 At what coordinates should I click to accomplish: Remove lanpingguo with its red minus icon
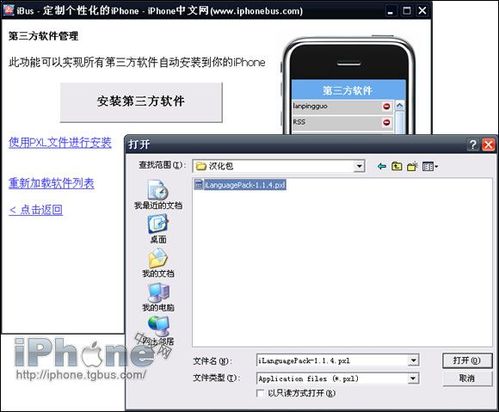[x=386, y=106]
